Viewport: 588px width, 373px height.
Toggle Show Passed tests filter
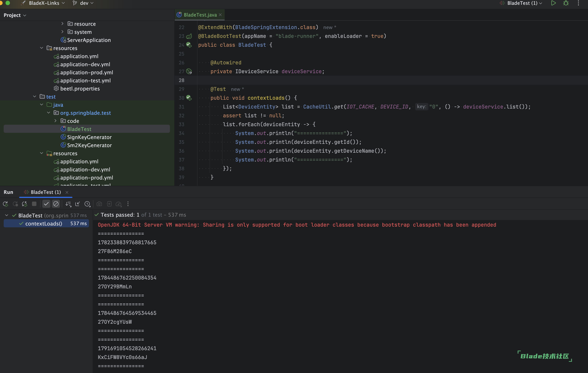[x=46, y=204]
